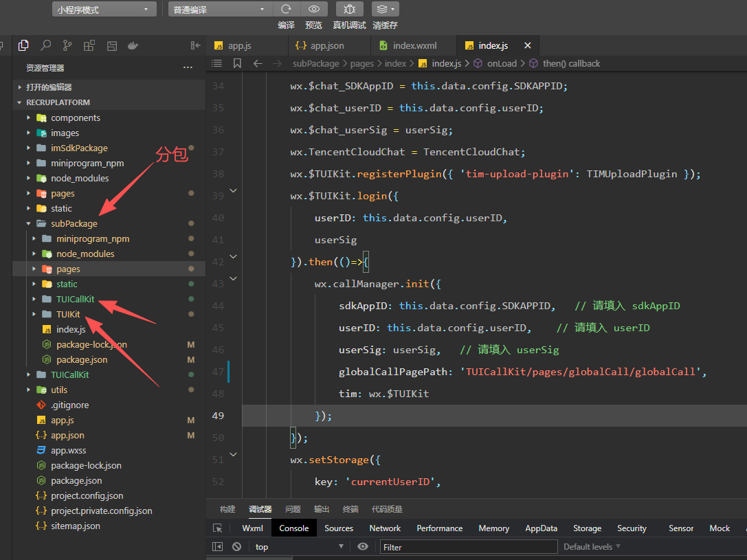Viewport: 747px width, 560px height.
Task: Open the Storage debugger tab
Action: pyautogui.click(x=588, y=528)
